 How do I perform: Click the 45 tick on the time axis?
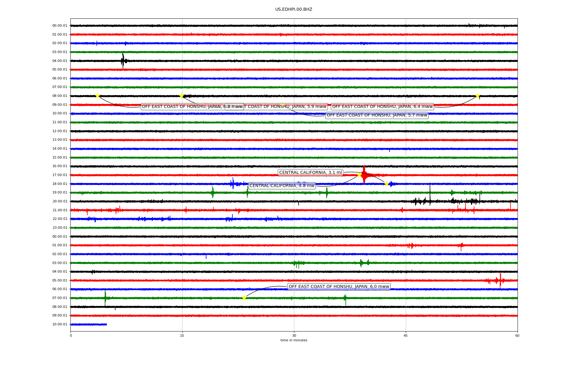click(x=406, y=335)
